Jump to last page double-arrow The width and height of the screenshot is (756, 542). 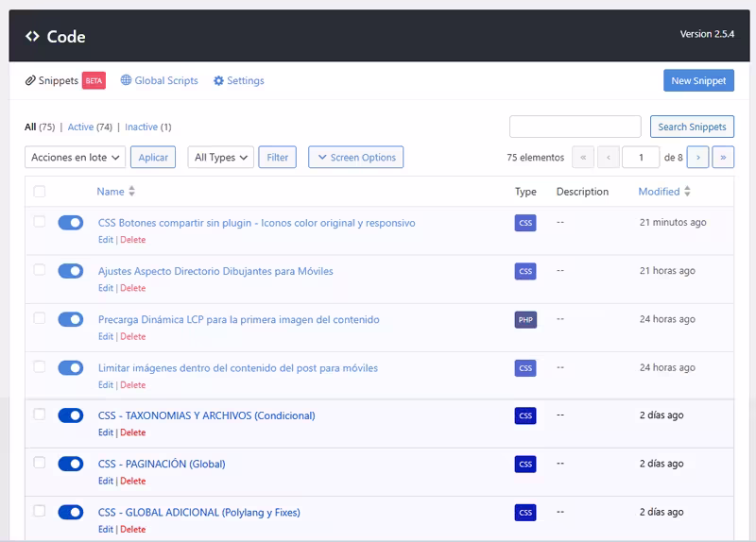pyautogui.click(x=723, y=158)
